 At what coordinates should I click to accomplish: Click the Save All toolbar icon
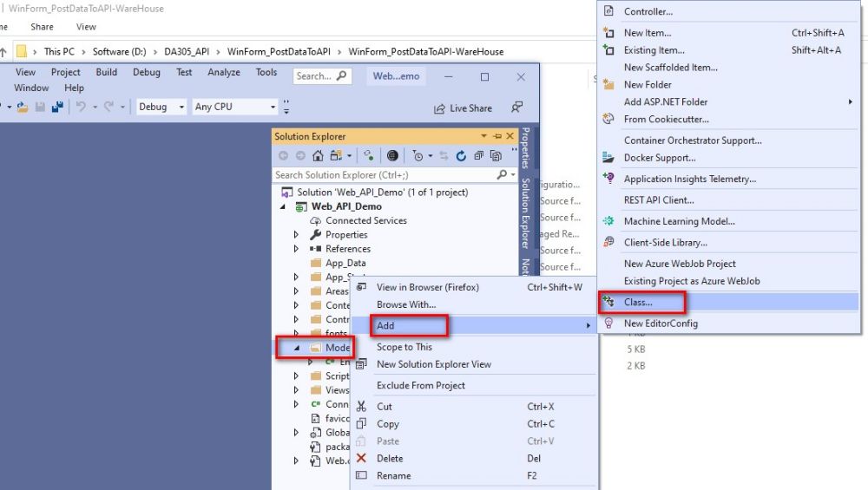coord(57,107)
